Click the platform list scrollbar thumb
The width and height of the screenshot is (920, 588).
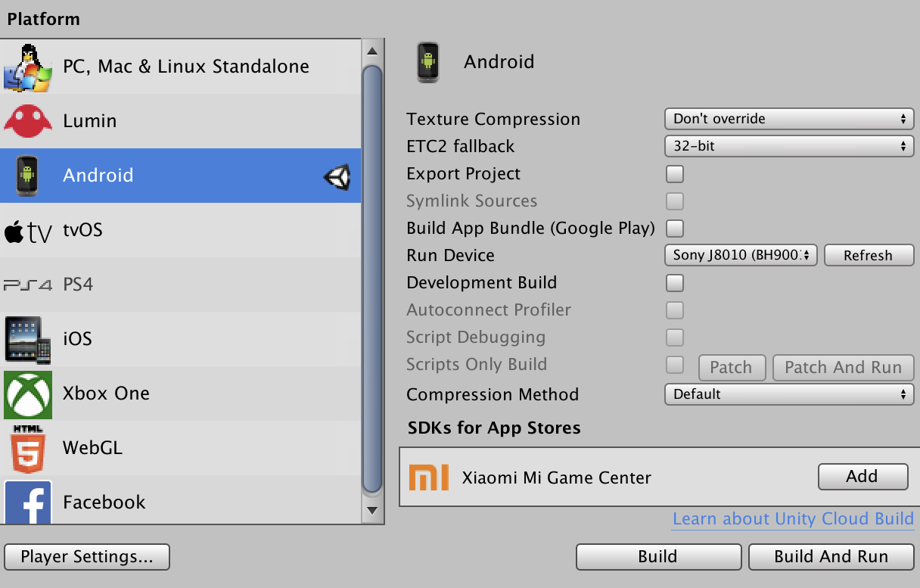point(372,279)
